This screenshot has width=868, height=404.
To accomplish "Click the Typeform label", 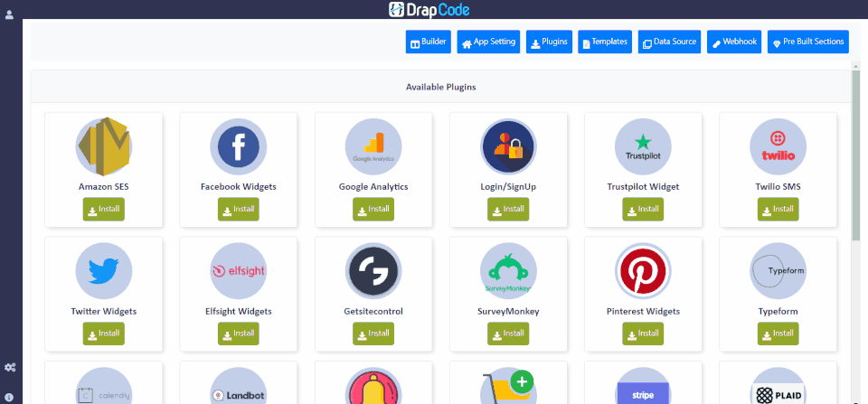I will click(x=778, y=311).
